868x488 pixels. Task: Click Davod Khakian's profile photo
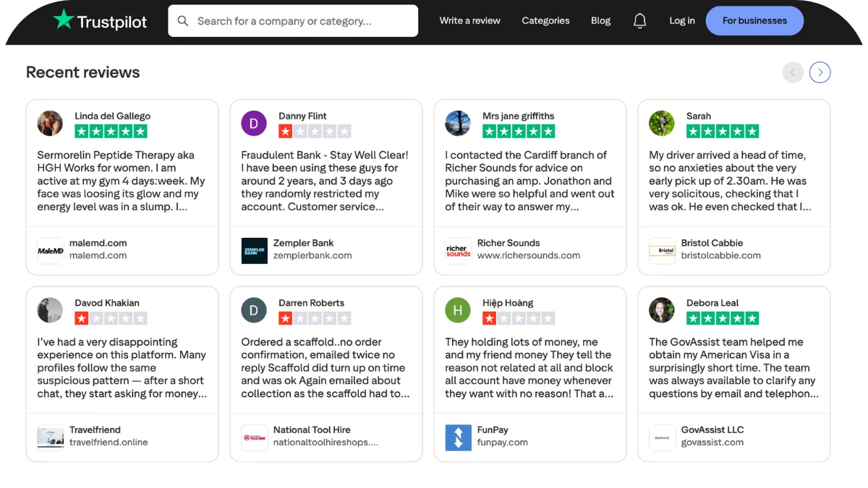coord(50,311)
